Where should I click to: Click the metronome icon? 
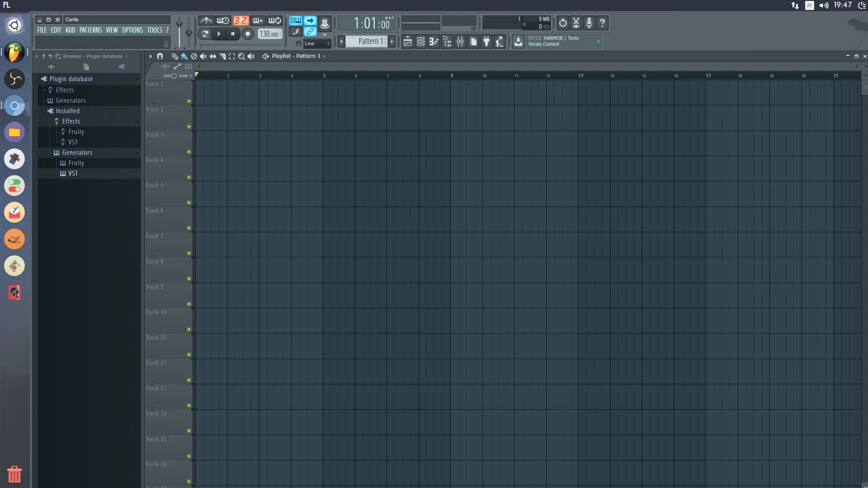(206, 20)
